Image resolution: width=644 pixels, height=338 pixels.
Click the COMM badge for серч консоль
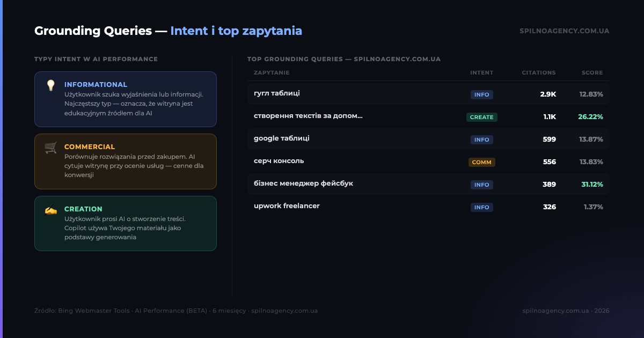(x=482, y=162)
